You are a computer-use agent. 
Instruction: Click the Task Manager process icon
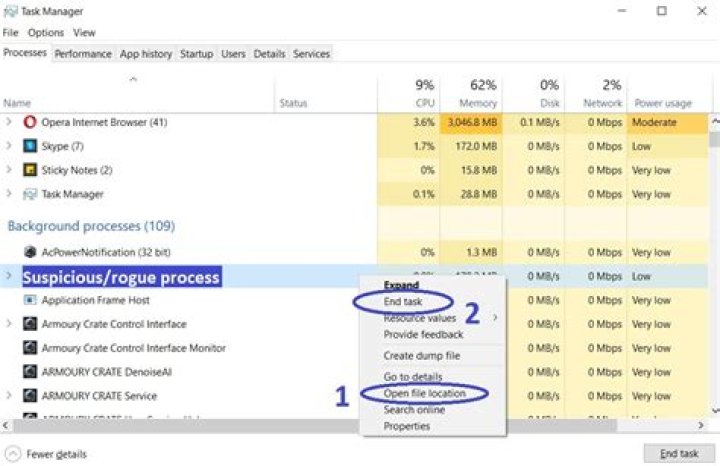30,194
